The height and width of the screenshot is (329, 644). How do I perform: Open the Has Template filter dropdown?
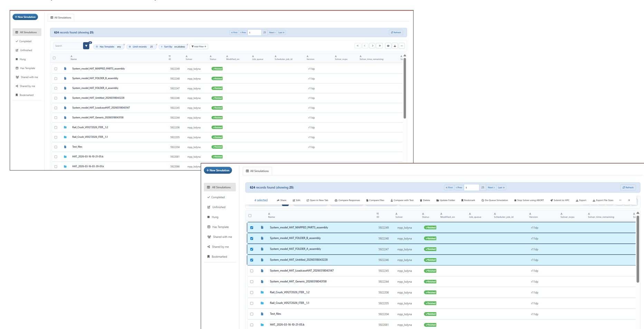tap(109, 47)
